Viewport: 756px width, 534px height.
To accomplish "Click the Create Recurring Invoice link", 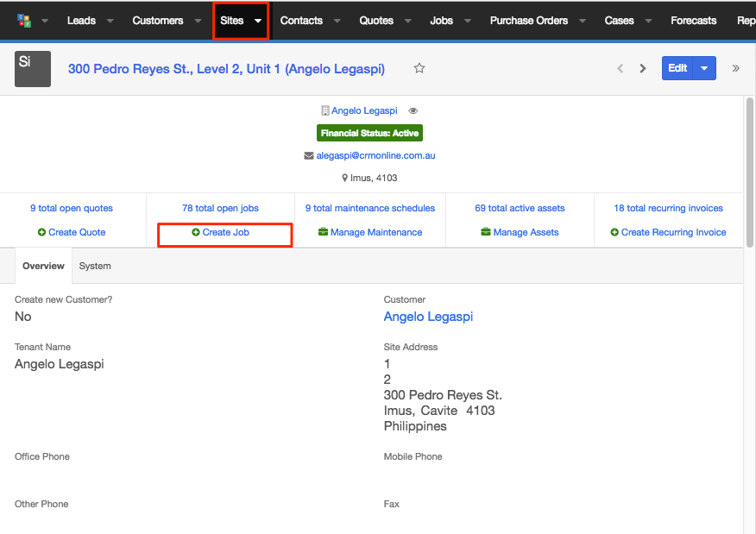I will [x=673, y=232].
